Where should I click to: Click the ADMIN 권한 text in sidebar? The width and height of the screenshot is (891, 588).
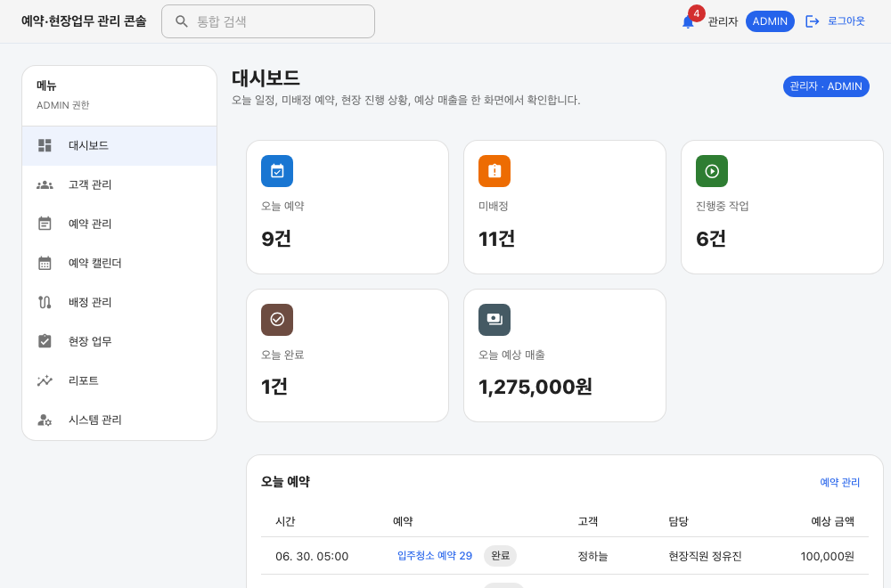coord(63,105)
